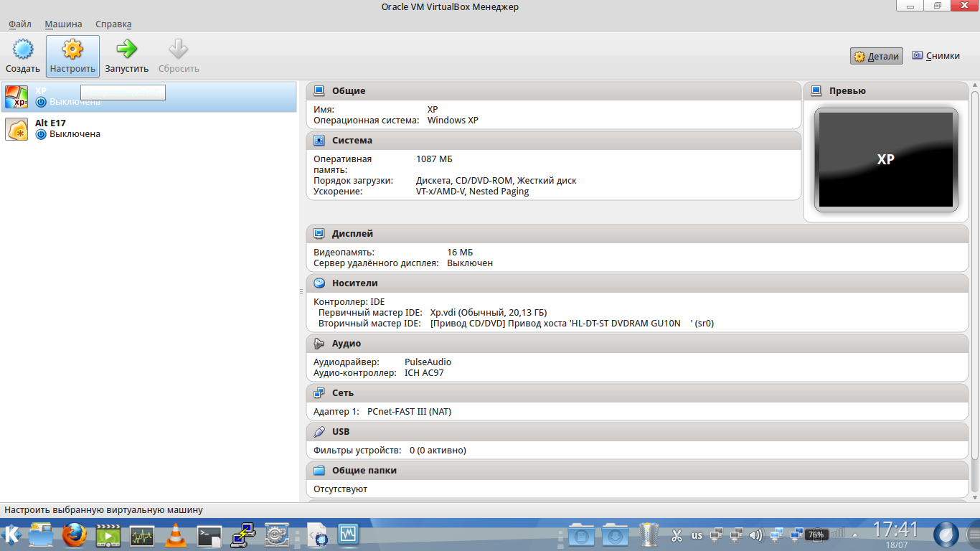This screenshot has height=551, width=980.
Task: Open Настроить (Settings) for the selected VM
Action: [x=72, y=56]
